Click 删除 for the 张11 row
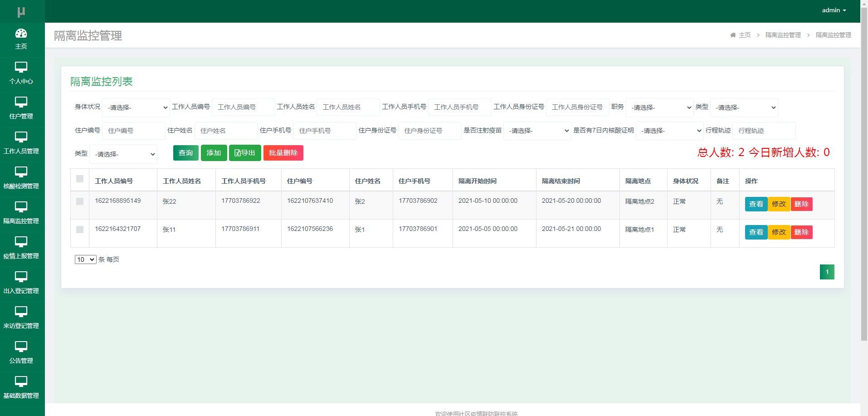The image size is (868, 416). tap(802, 232)
